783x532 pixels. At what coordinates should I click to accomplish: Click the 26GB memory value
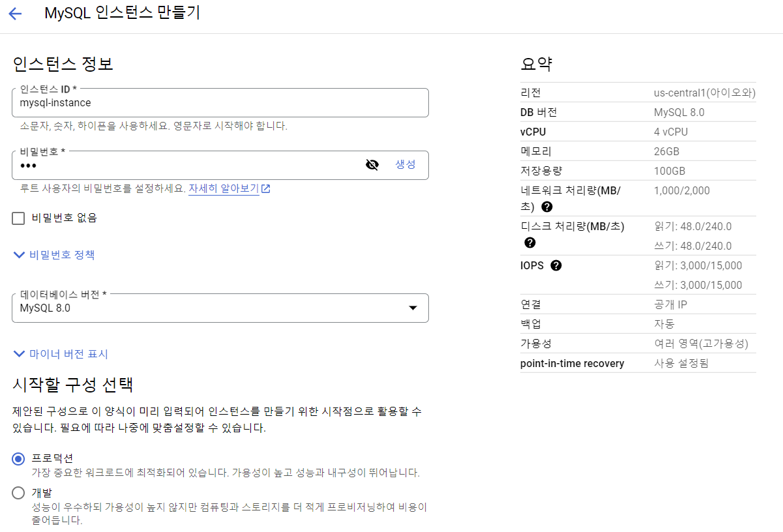click(666, 151)
